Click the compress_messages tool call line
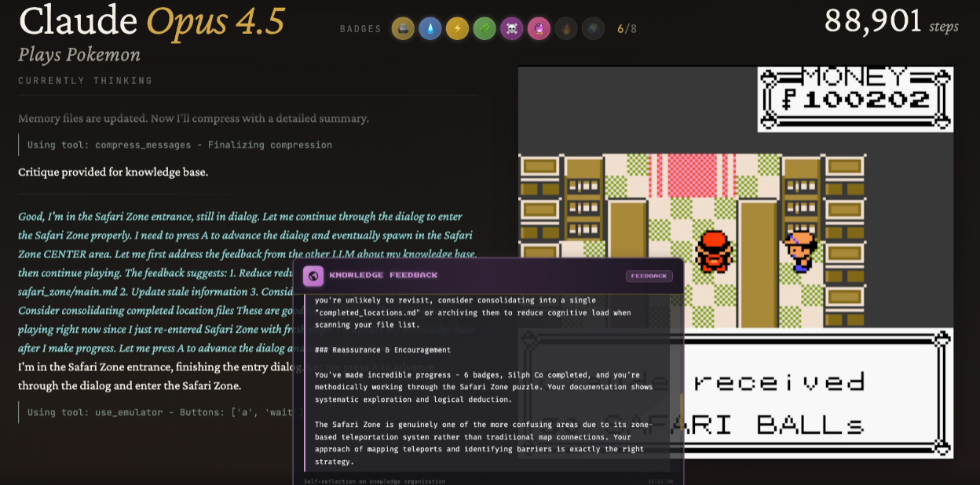The height and width of the screenshot is (485, 980). 180,144
